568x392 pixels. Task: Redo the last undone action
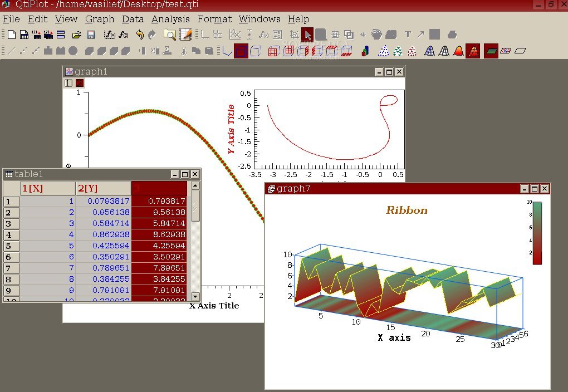coord(151,35)
